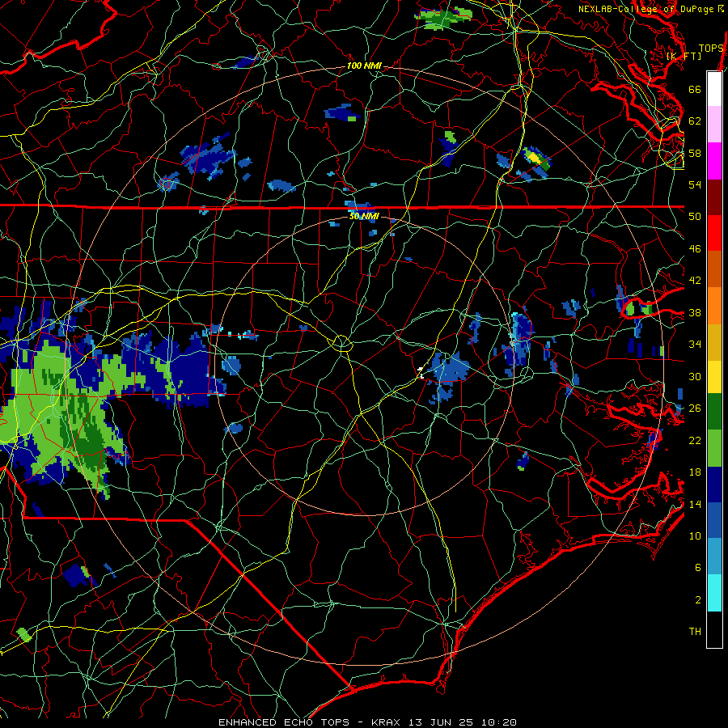Click the '30' legend value
This screenshot has width=728, height=728.
pos(695,376)
